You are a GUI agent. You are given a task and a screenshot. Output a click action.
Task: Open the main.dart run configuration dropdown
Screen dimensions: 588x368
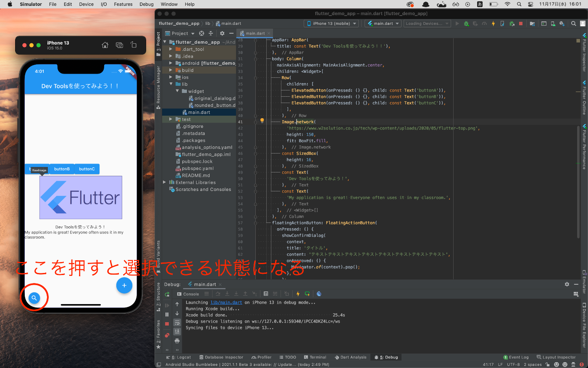383,24
